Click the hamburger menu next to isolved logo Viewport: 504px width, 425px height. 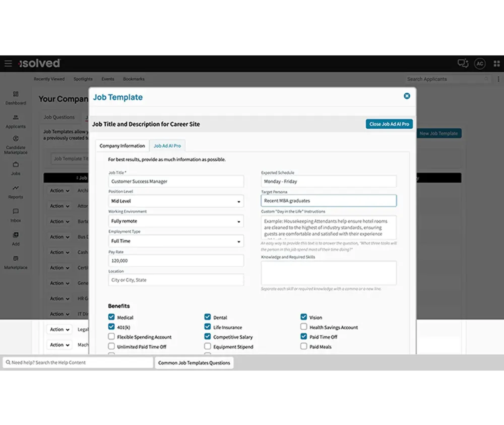(8, 63)
